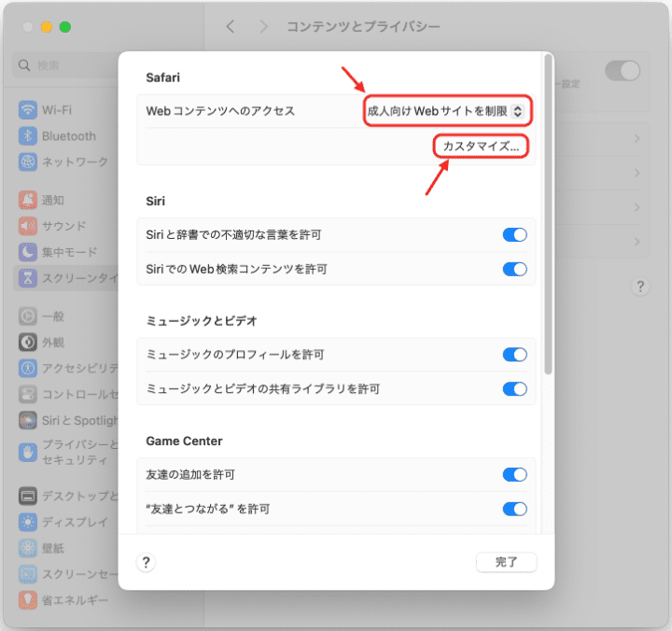Click the サウンド speaker icon

(x=28, y=226)
